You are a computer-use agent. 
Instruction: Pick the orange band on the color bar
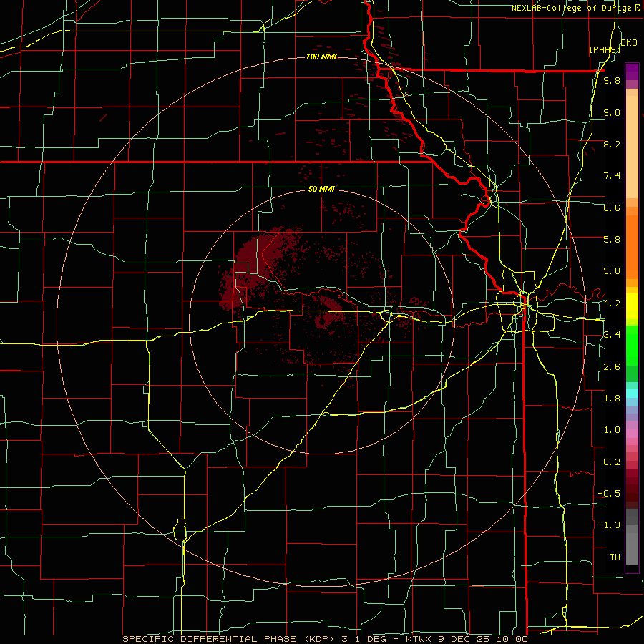tap(632, 246)
